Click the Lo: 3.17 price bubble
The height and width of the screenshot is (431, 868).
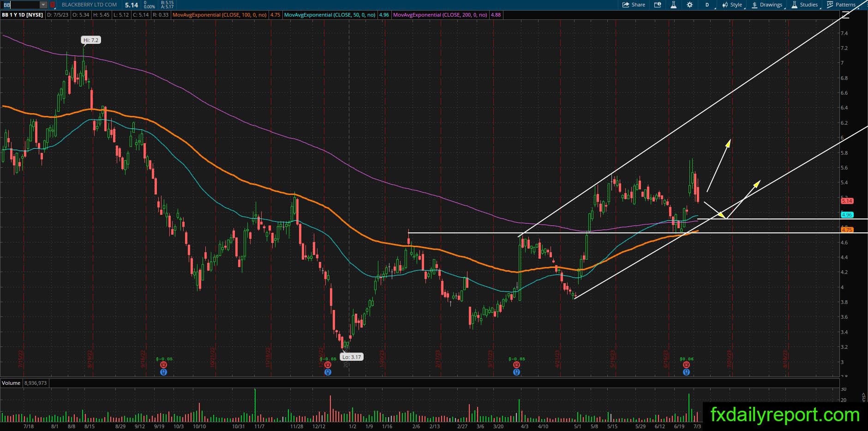(x=352, y=357)
